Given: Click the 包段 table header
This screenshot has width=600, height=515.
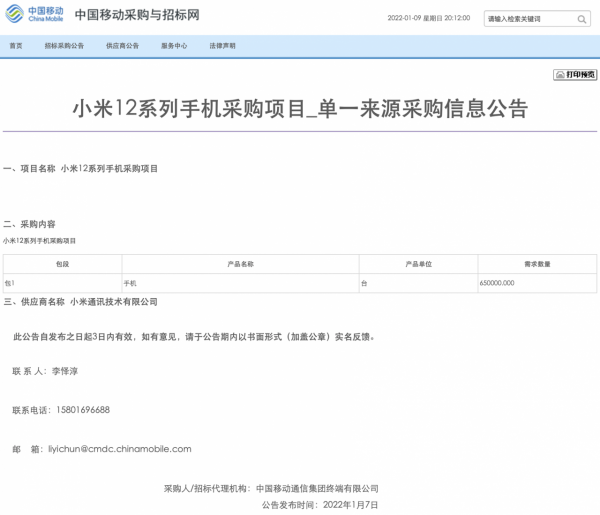Looking at the screenshot, I should 62,264.
